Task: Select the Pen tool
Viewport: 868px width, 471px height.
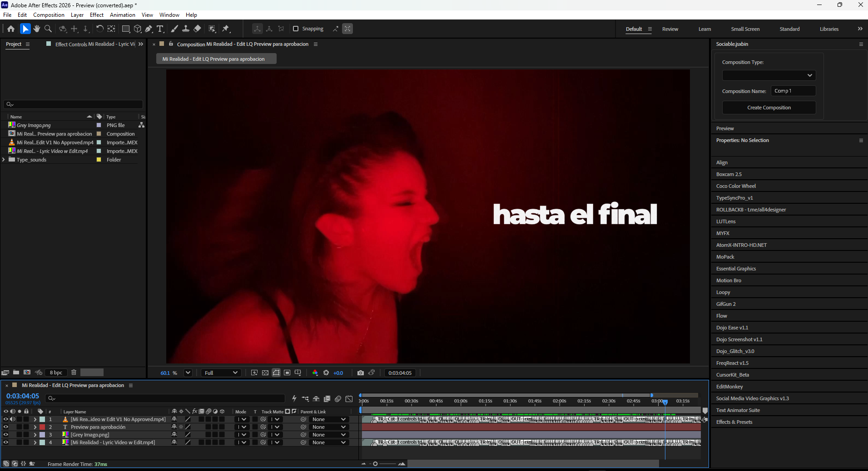Action: [149, 29]
